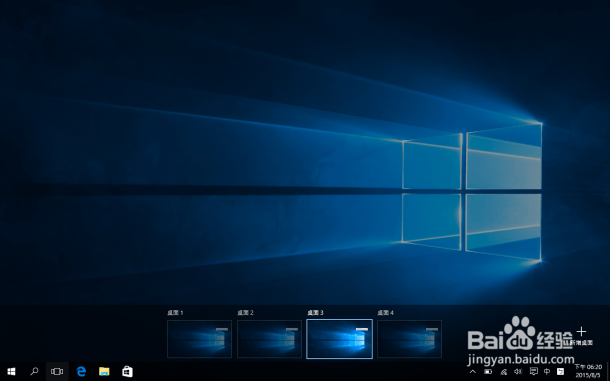Open the network connection icon

[503, 372]
